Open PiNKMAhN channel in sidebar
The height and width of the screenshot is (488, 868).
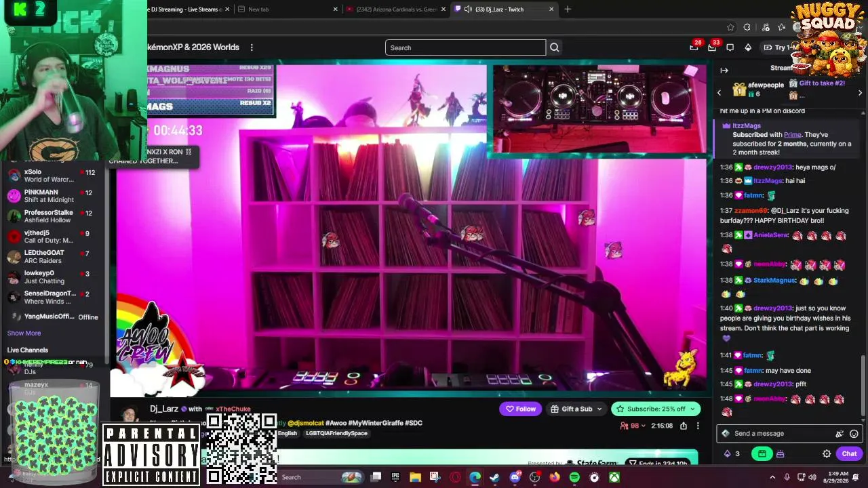tap(53, 196)
